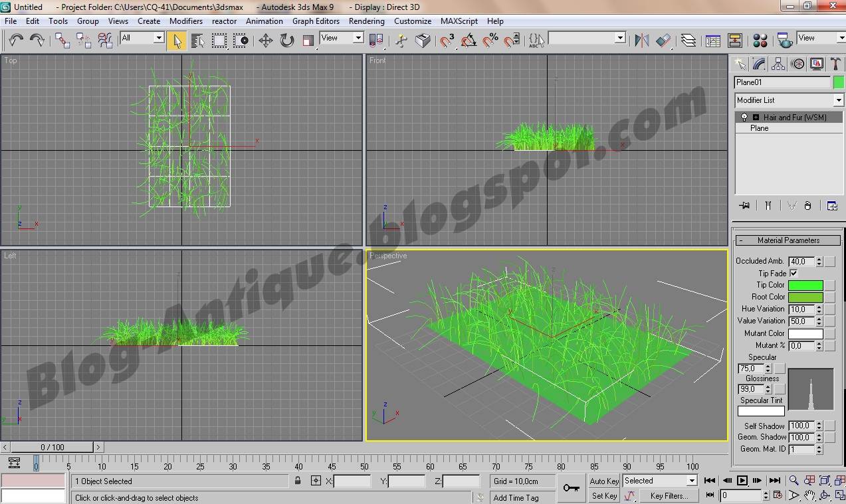Viewport: 846px width, 504px height.
Task: Select the Plane entry in the modifier stack
Action: (759, 127)
